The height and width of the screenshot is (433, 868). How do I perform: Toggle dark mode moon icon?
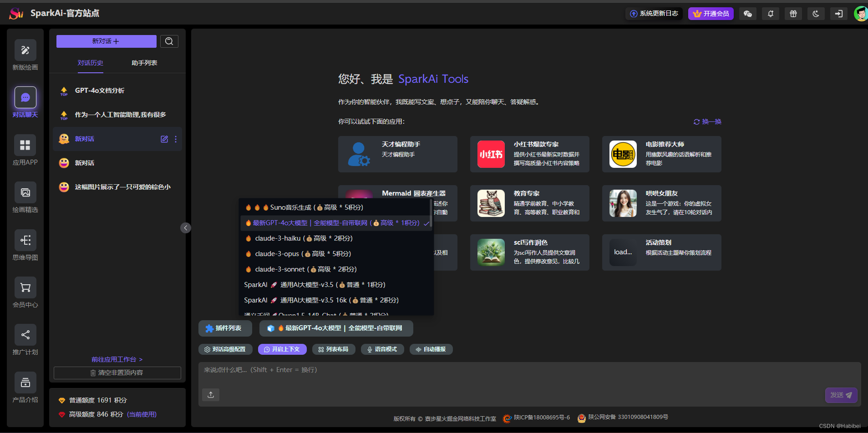tap(816, 14)
